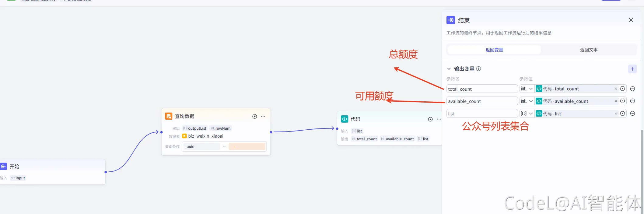The height and width of the screenshot is (214, 644).
Task: Remove the available_count output variable row
Action: (x=632, y=101)
